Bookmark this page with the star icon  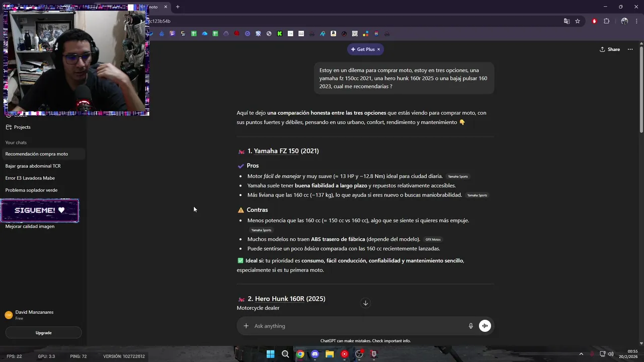click(x=578, y=21)
